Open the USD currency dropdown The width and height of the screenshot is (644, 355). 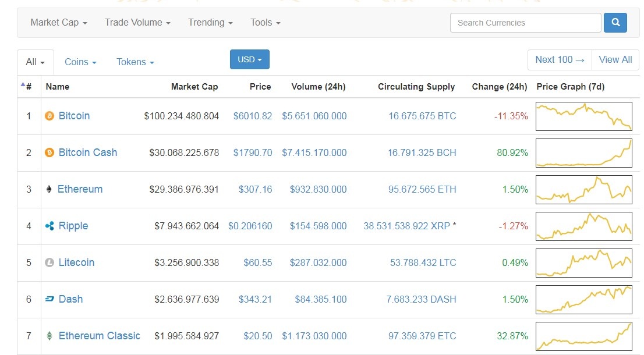pyautogui.click(x=249, y=59)
